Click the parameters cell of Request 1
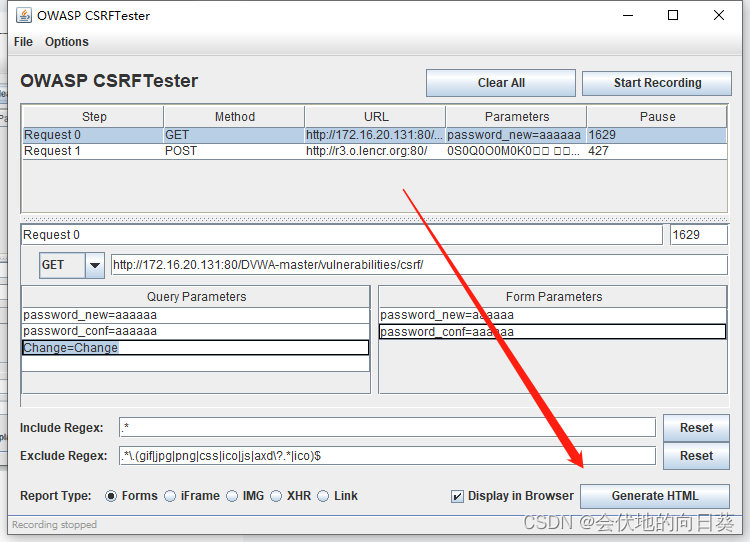 click(517, 151)
